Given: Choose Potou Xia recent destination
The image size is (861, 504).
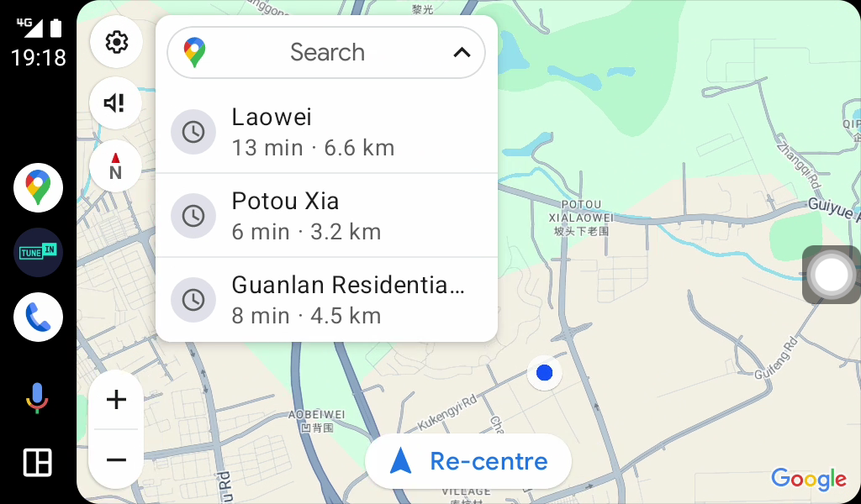Looking at the screenshot, I should [x=327, y=216].
